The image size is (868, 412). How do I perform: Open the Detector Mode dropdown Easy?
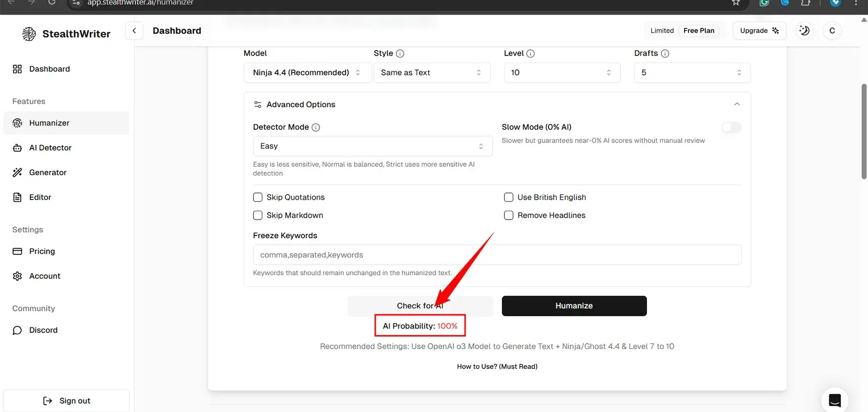[x=373, y=146]
